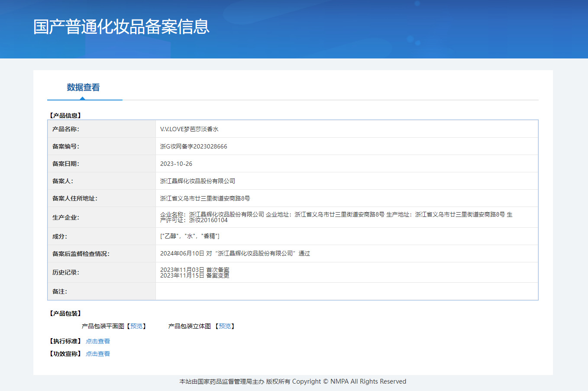Click the 成分 row label
This screenshot has width=588, height=391.
pos(60,236)
